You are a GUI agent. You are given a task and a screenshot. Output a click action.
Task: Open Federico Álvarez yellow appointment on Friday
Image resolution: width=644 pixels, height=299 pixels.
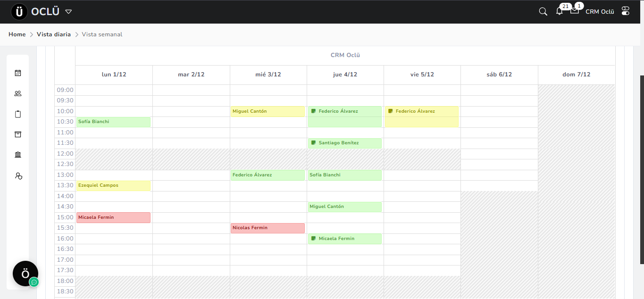pos(422,116)
